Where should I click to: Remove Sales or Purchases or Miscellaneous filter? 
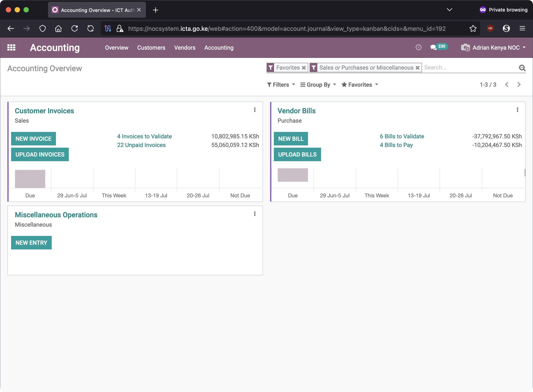coord(417,68)
